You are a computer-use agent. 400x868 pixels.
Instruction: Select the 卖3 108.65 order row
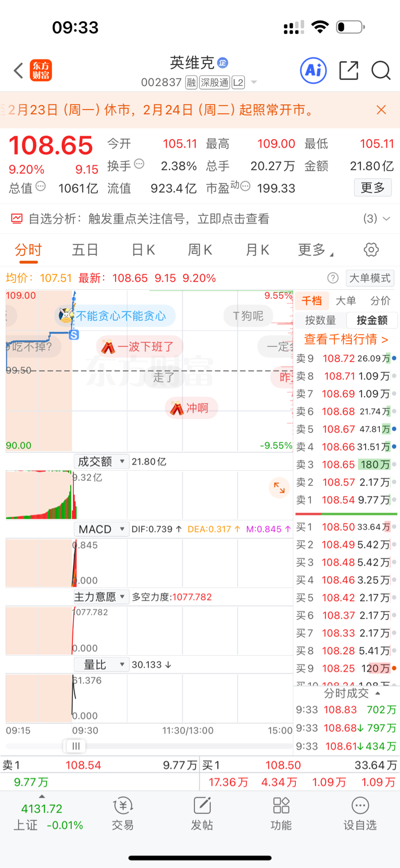[x=346, y=464]
